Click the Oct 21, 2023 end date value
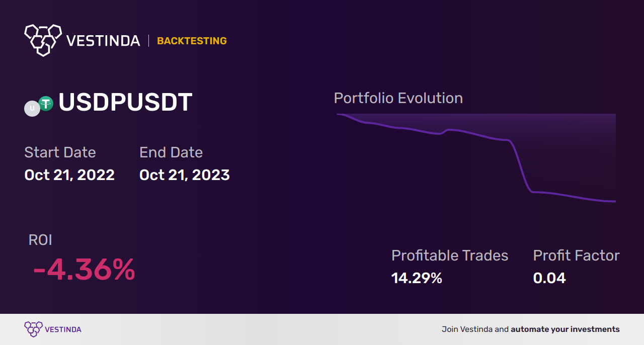 click(x=185, y=175)
